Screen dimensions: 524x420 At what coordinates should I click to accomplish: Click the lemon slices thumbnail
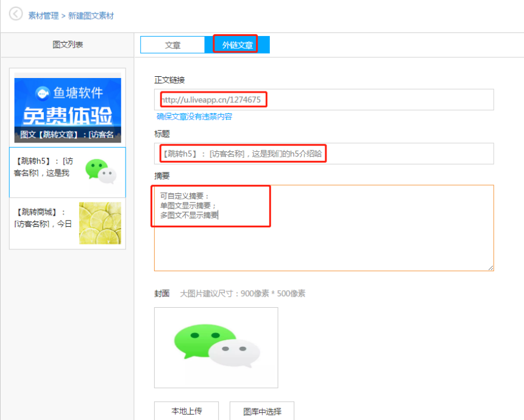coord(101,223)
